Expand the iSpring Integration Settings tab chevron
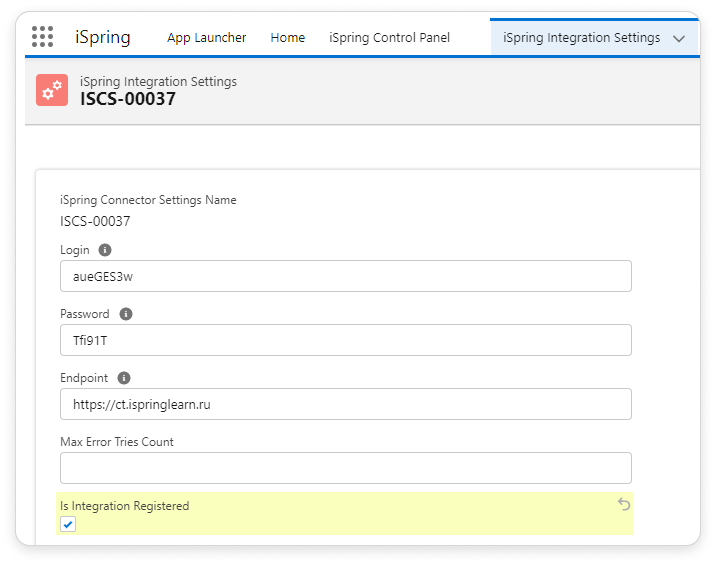Viewport: 716px width, 565px height. click(x=679, y=38)
